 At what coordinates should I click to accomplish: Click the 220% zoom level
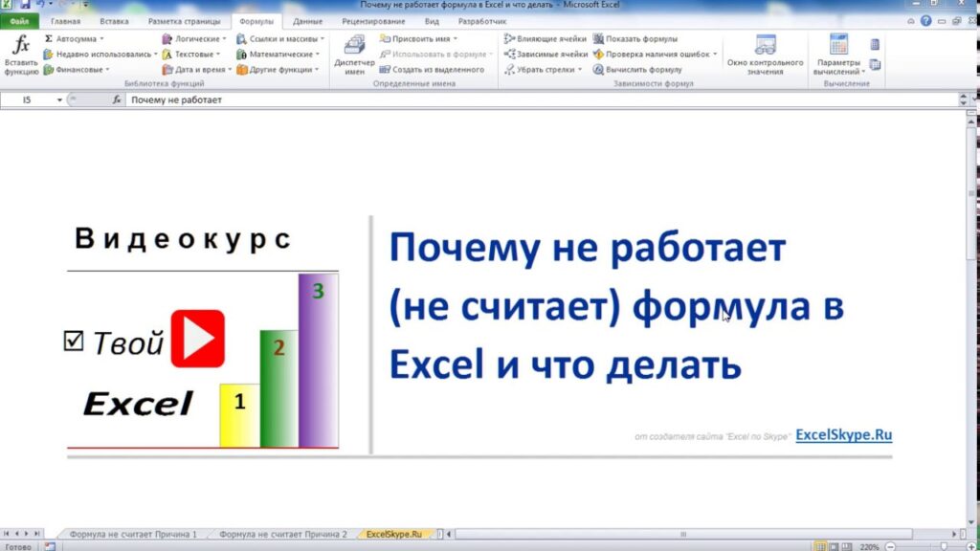[869, 546]
